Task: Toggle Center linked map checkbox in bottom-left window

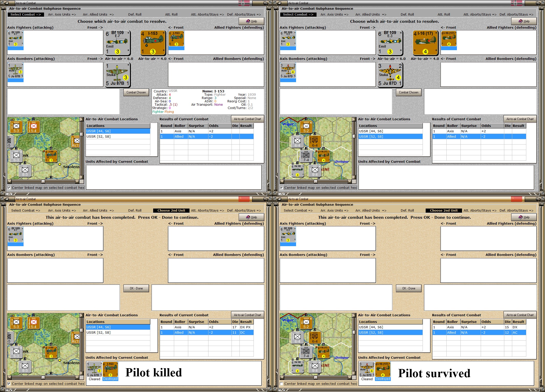Action: 9,384
